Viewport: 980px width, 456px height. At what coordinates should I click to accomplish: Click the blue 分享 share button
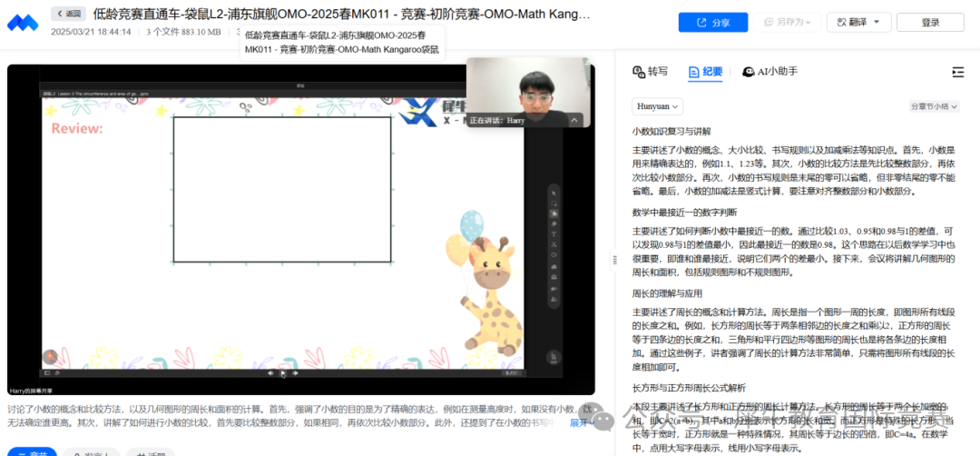[713, 23]
